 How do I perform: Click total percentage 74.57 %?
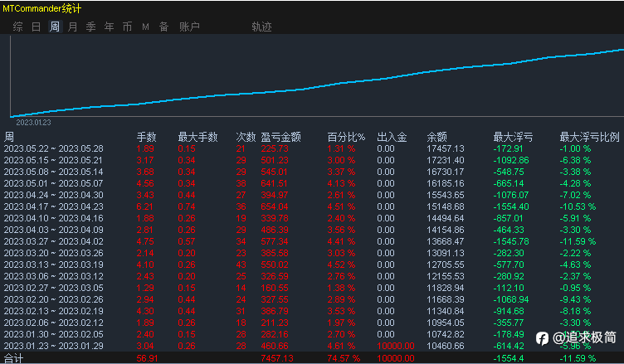pyautogui.click(x=344, y=358)
